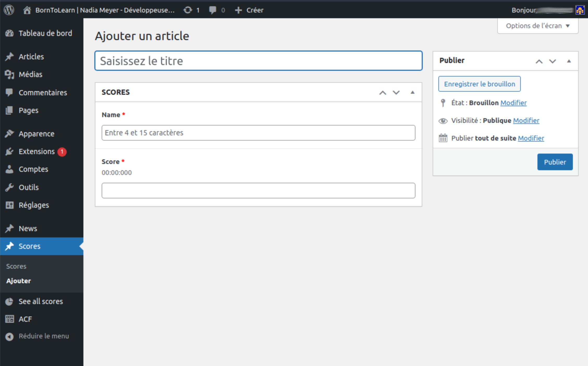
Task: Click the Tableau de bord dashboard icon
Action: tap(9, 33)
